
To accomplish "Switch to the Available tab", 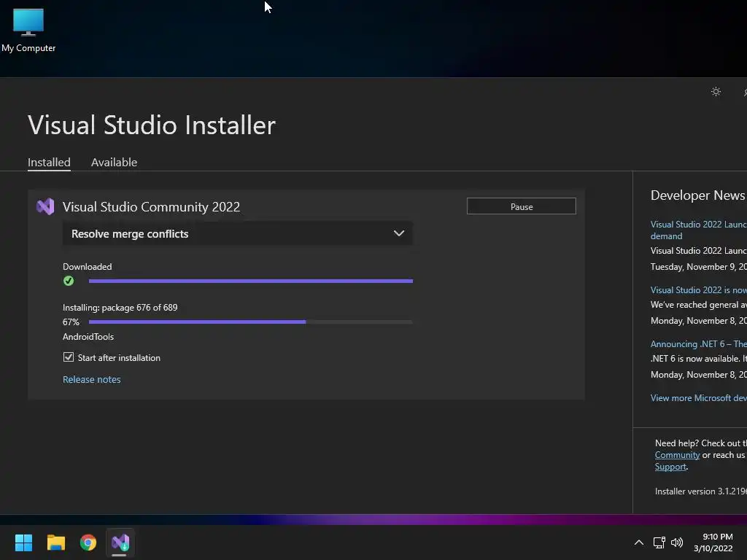I will 114,163.
